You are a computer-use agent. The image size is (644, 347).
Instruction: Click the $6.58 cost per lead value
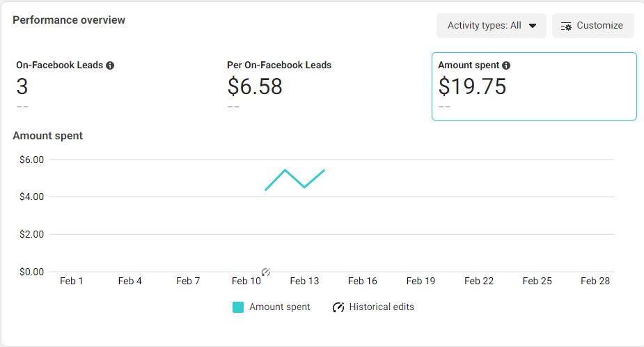pos(255,86)
